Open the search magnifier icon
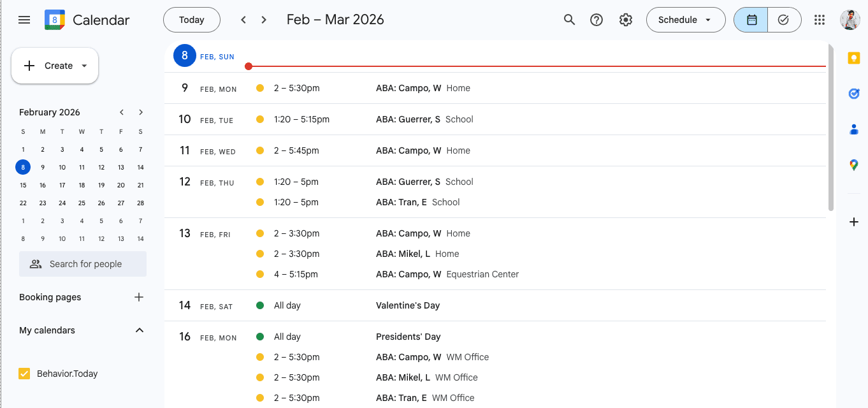868x408 pixels. 570,20
